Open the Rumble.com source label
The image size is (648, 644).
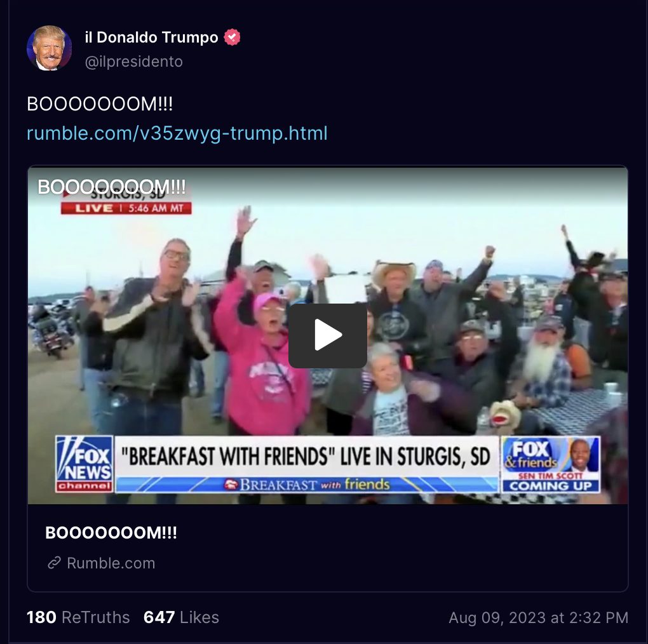tap(111, 563)
